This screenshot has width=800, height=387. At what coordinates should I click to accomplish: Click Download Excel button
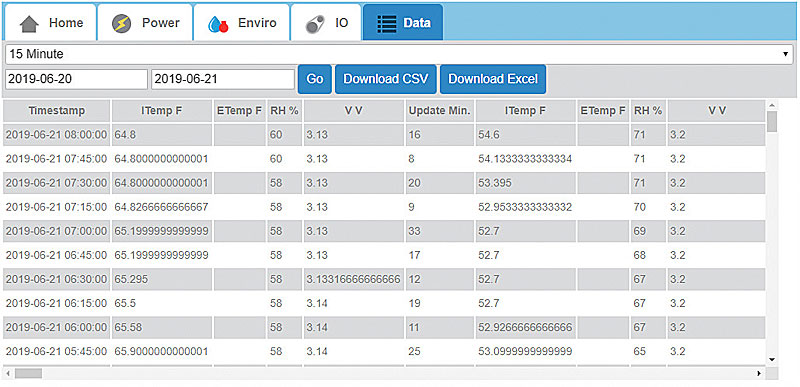493,79
